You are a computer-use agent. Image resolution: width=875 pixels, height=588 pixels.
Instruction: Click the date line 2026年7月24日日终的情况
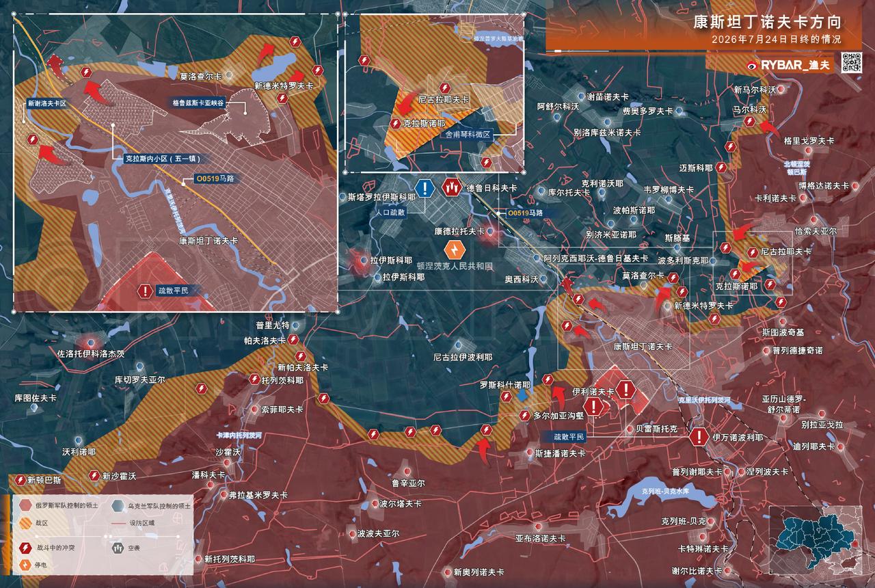(776, 39)
